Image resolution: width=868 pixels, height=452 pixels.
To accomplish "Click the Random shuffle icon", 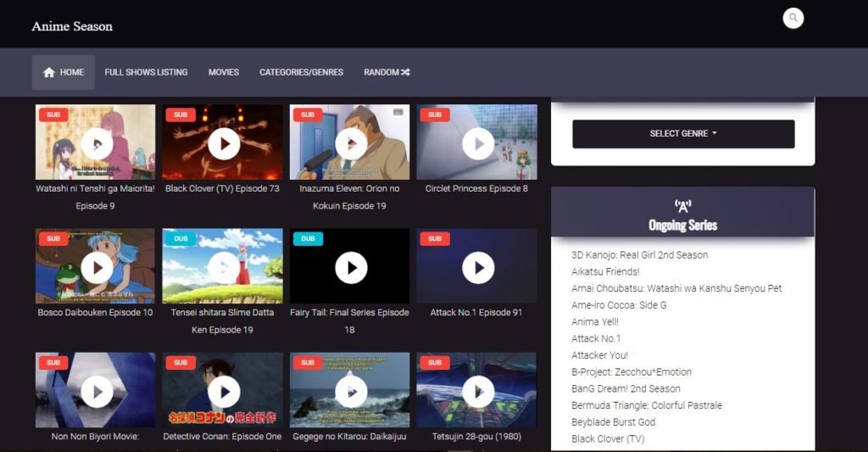I will click(x=406, y=73).
